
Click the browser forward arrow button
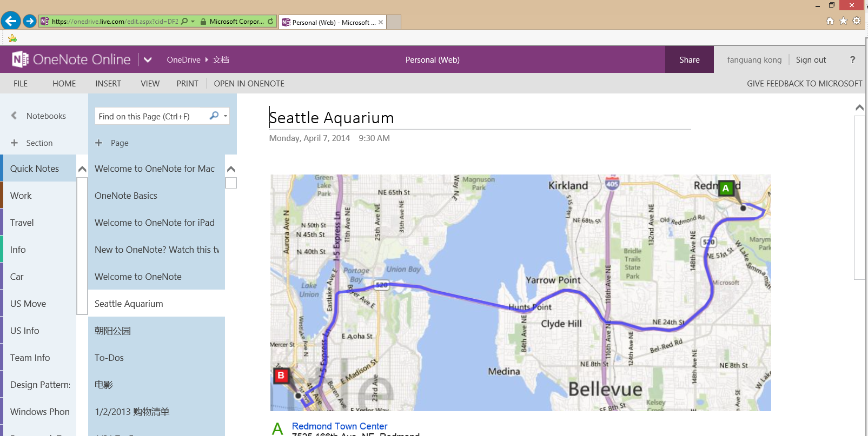point(30,21)
